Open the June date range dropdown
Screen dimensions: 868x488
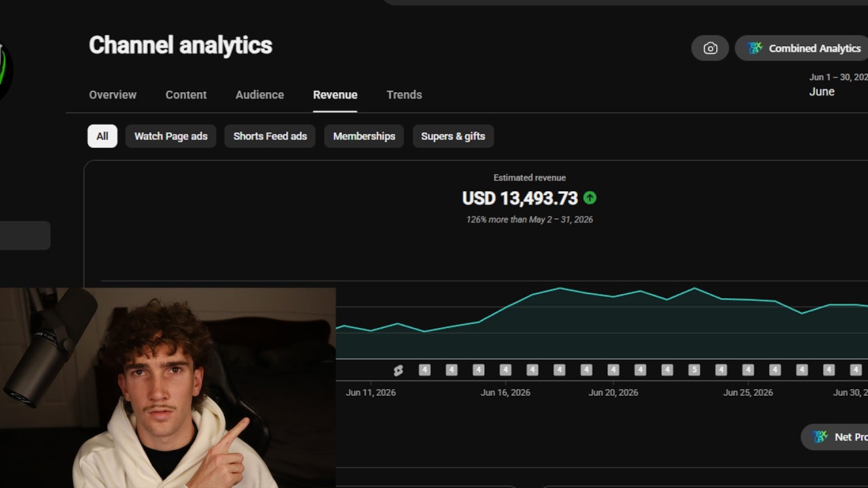[838, 85]
